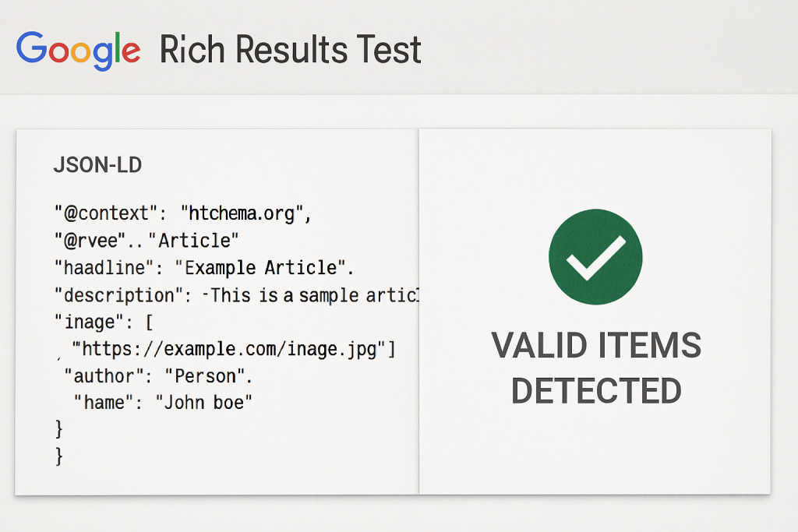Click the green checkmark icon
Screen dimensions: 798x532
point(595,257)
